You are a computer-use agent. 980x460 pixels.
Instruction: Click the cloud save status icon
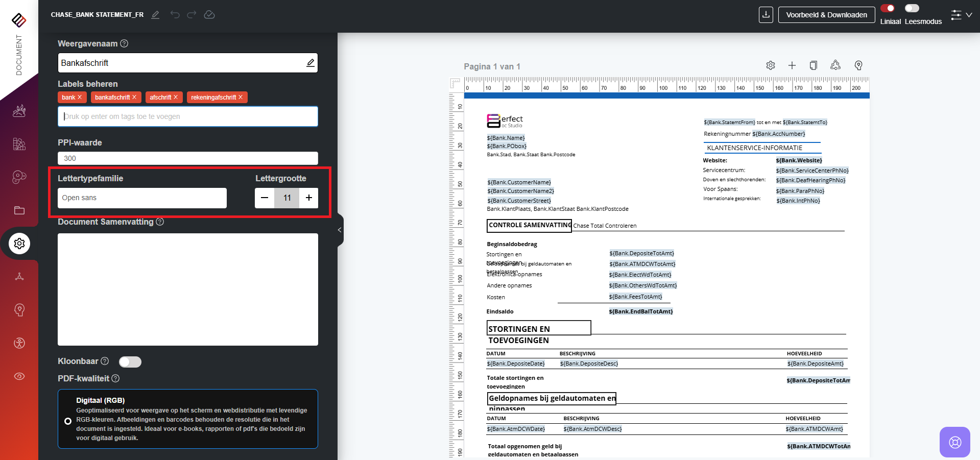[209, 15]
